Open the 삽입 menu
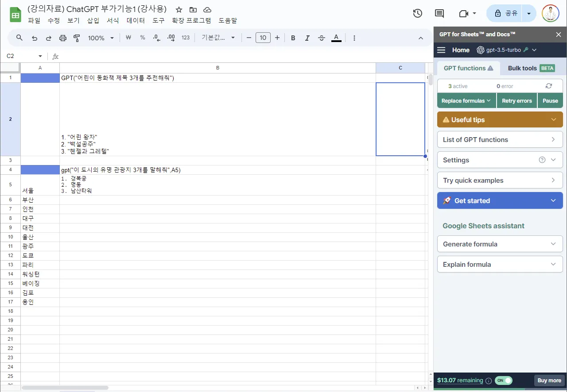 point(93,20)
